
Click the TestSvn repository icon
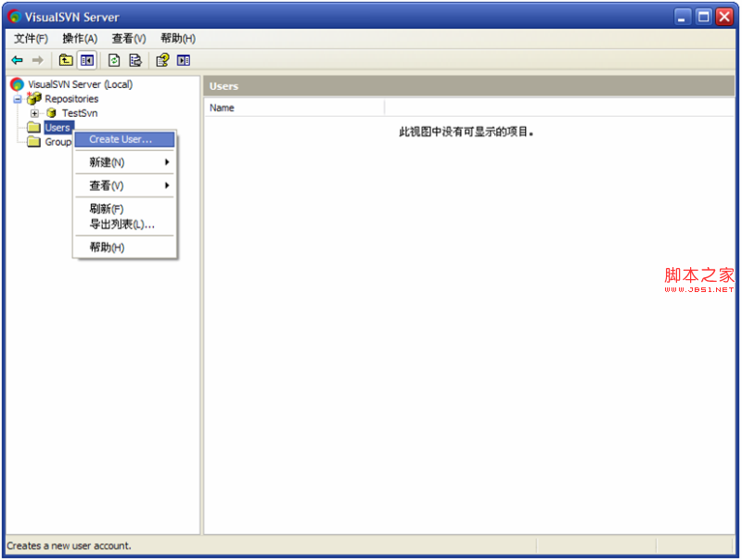point(52,113)
